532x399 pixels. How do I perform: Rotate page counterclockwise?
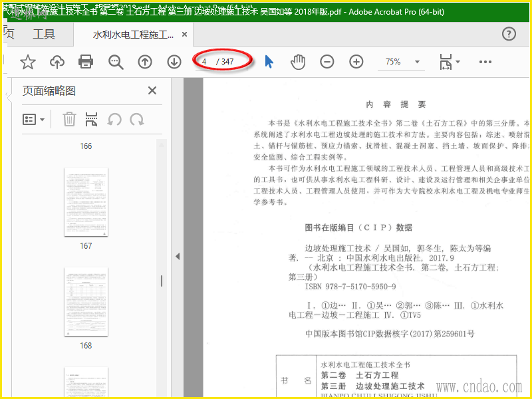point(114,120)
